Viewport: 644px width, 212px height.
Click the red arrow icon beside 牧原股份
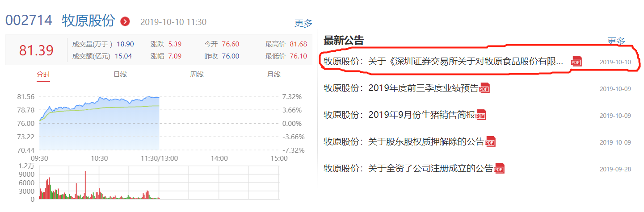pos(126,21)
